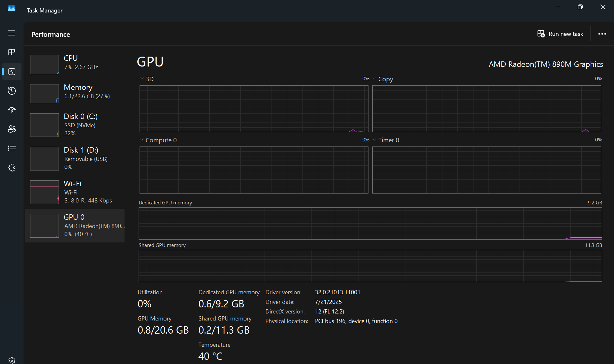This screenshot has height=364, width=614.
Task: Click the GPU 0 mini graph thumbnail
Action: click(44, 226)
